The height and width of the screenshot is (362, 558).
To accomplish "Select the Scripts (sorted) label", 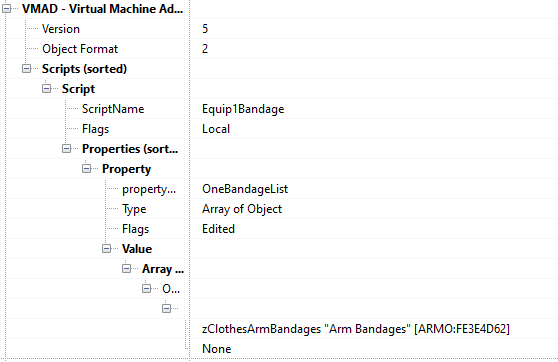I will pyautogui.click(x=84, y=69).
